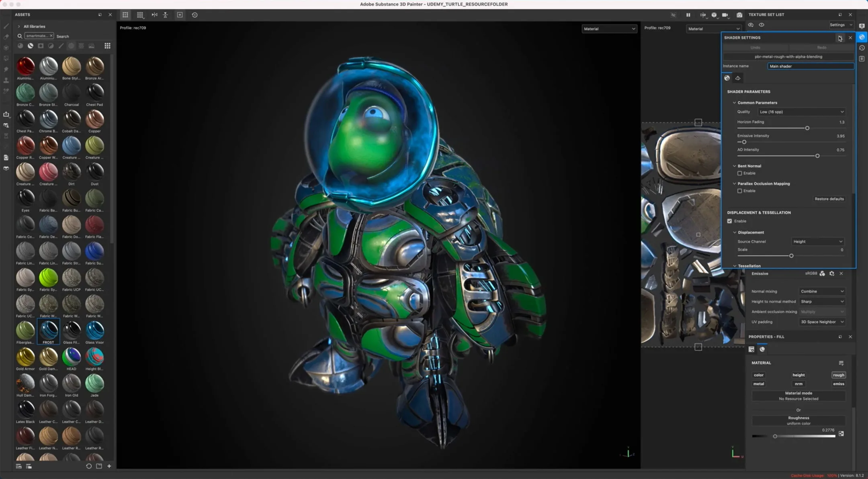Toggle Displacement Enable checkbox
Viewport: 868px width, 479px height.
pos(730,220)
